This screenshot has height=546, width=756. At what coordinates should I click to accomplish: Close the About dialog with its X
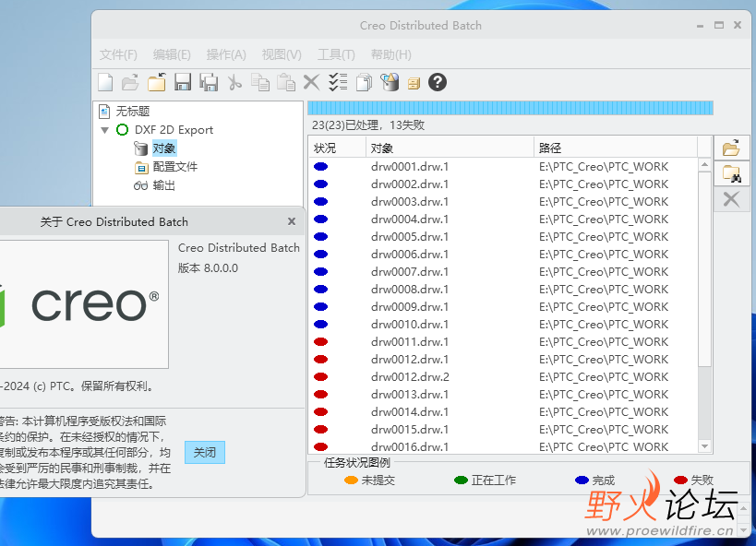tap(292, 221)
